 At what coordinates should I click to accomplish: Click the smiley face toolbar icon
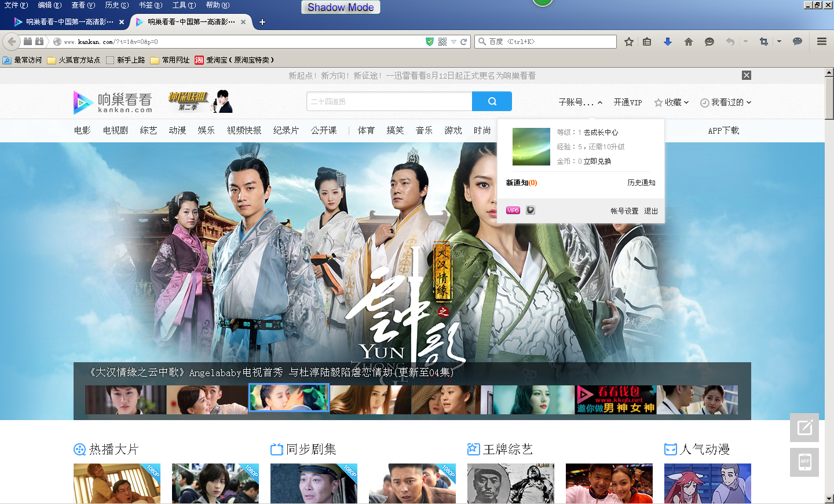point(709,42)
